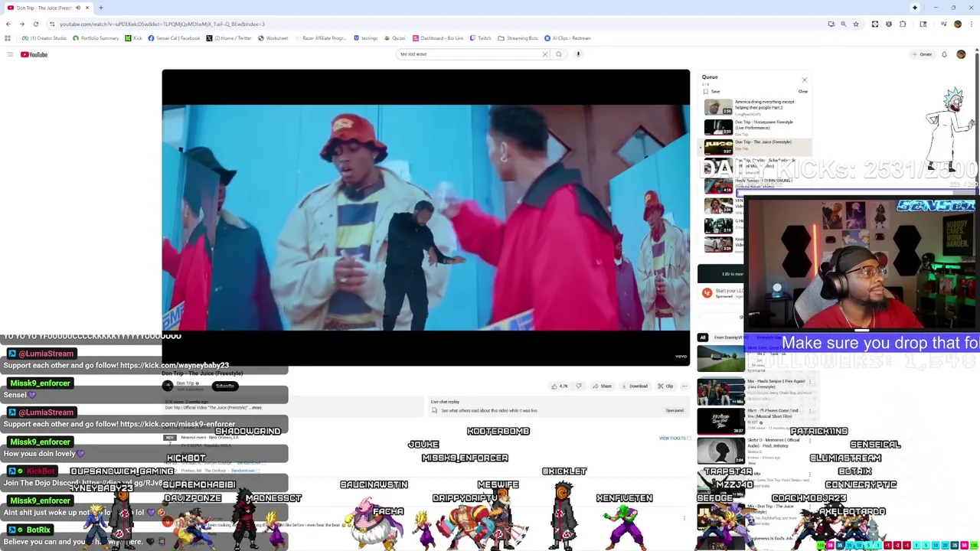
Task: Share the video
Action: pos(602,386)
